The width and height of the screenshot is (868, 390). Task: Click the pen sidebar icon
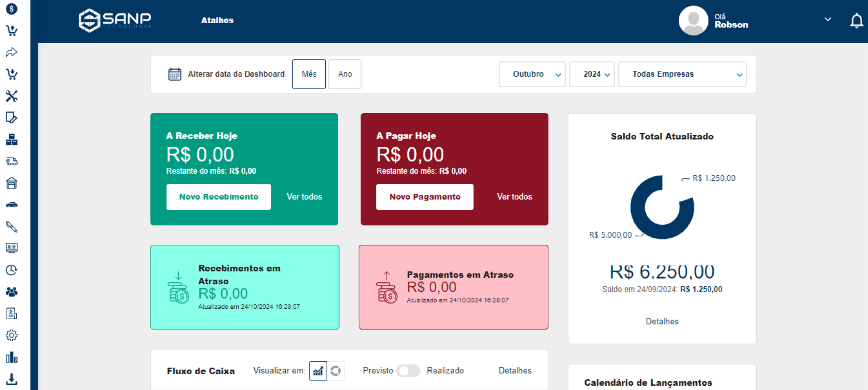[x=11, y=226]
